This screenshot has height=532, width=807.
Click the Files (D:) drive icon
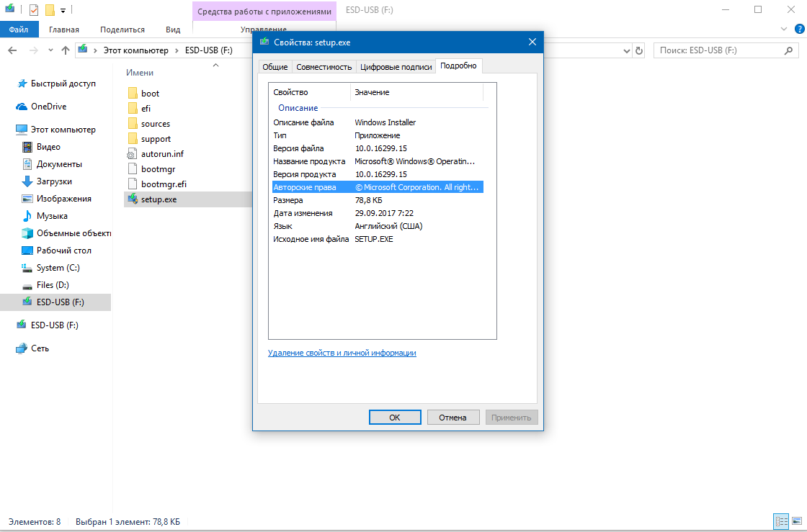click(27, 286)
